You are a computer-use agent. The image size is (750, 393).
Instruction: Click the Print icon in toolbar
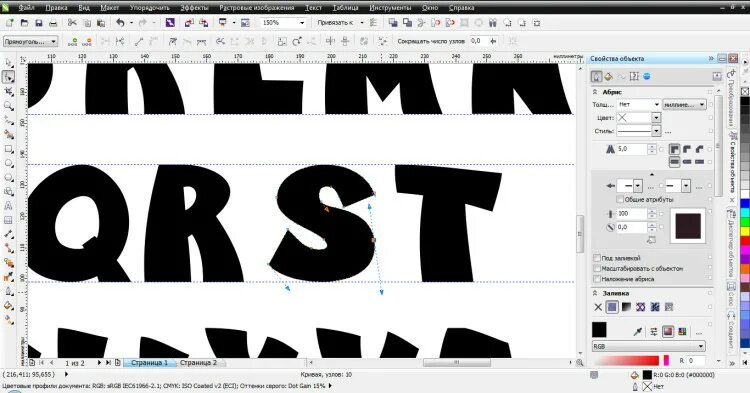pos(54,22)
